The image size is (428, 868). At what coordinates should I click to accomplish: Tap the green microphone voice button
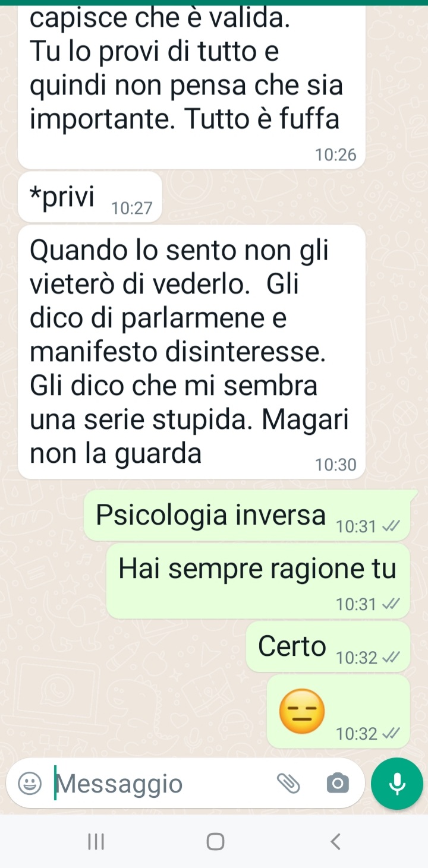(396, 784)
